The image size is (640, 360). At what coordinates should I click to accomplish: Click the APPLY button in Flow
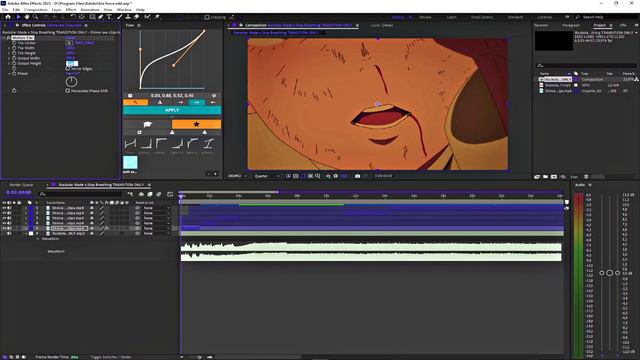tap(172, 110)
